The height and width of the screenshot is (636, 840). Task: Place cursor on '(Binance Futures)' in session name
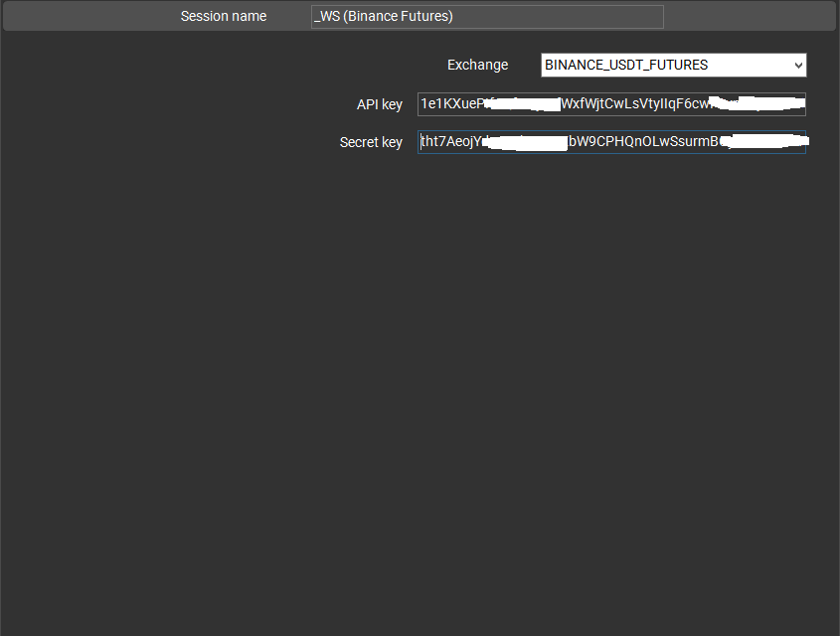398,17
